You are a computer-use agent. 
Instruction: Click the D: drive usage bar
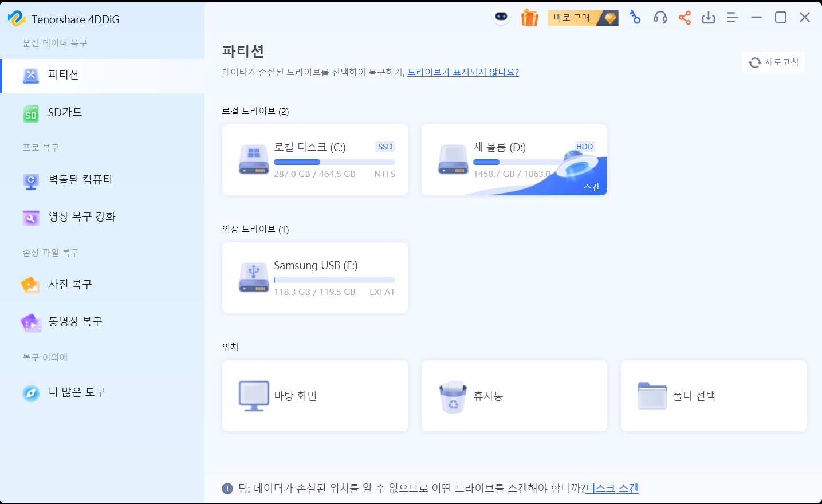516,162
